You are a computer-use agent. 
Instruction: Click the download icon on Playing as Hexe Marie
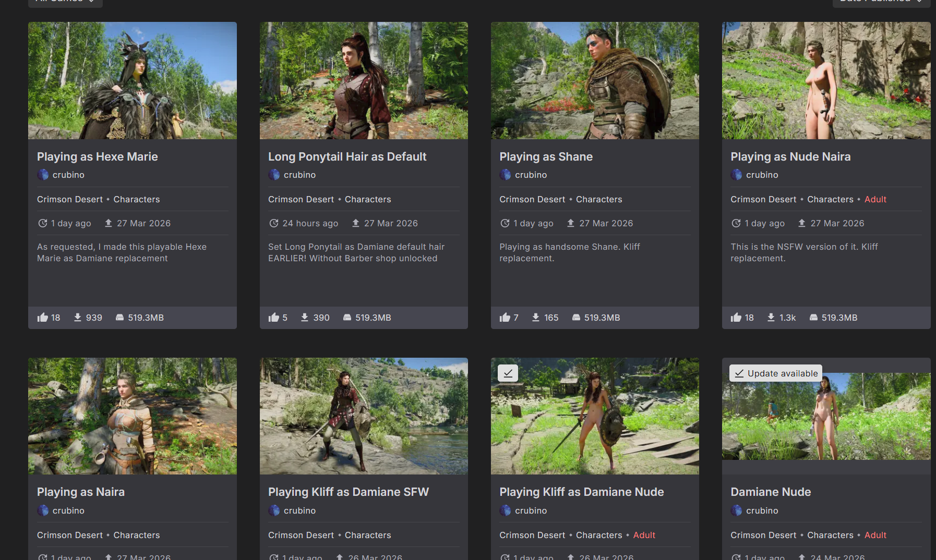coord(78,318)
